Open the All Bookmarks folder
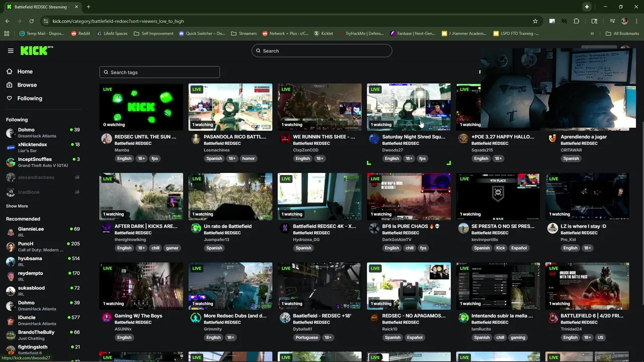The width and height of the screenshot is (644, 362). tap(622, 34)
